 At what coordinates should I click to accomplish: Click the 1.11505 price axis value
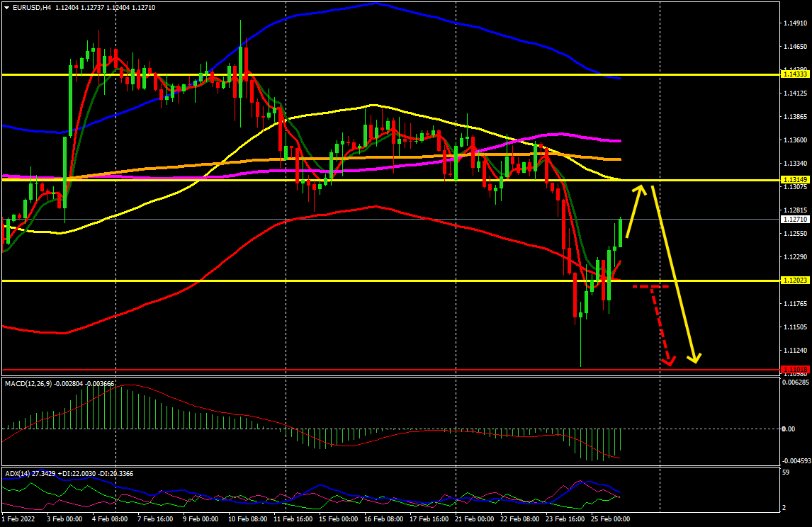tap(796, 327)
